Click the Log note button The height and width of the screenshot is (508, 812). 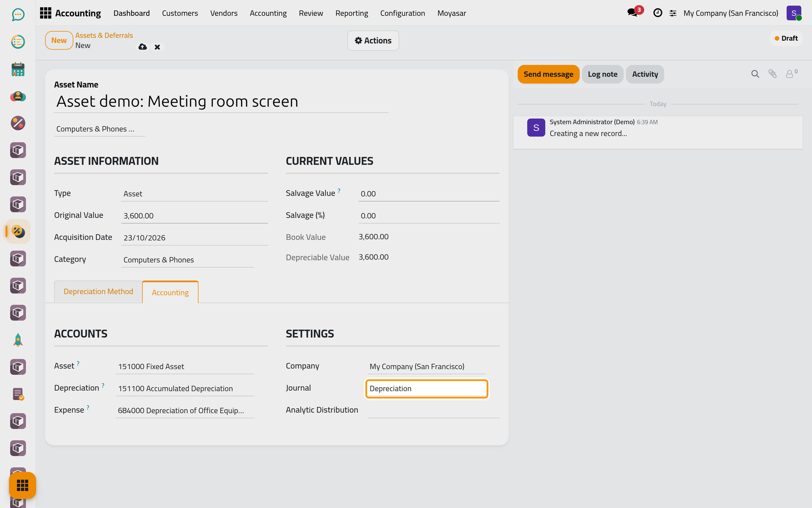point(603,74)
